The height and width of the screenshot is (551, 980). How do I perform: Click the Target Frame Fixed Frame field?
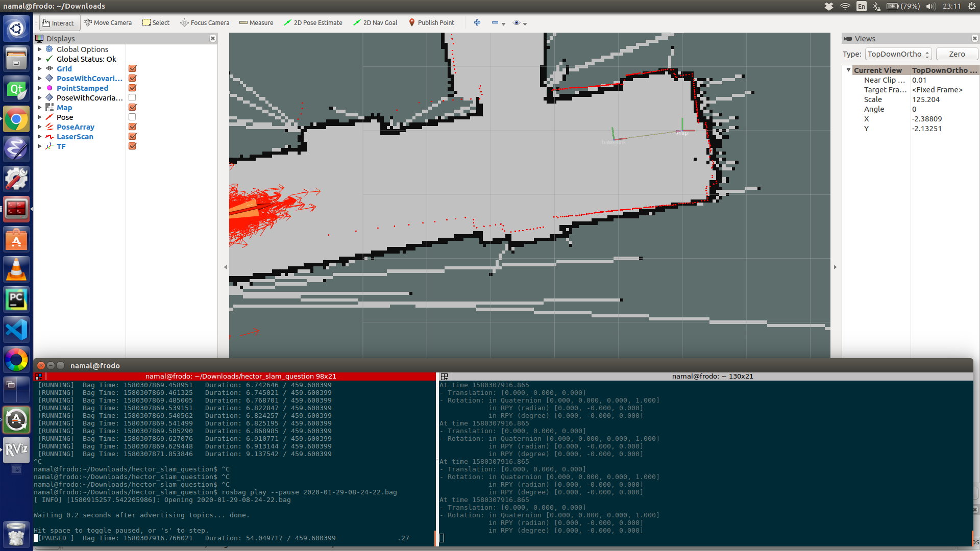coord(944,90)
